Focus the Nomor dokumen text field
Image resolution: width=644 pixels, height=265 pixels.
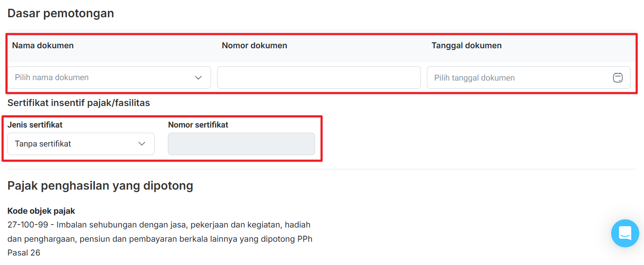point(319,78)
